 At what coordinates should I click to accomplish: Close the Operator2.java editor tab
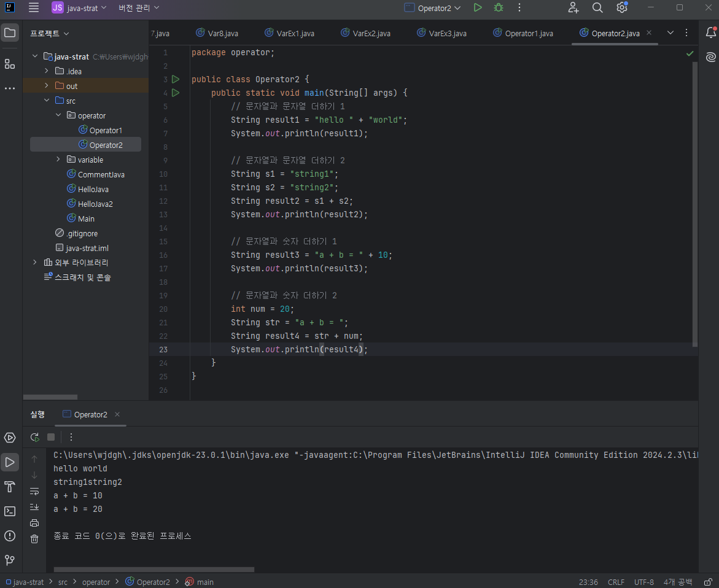(649, 33)
